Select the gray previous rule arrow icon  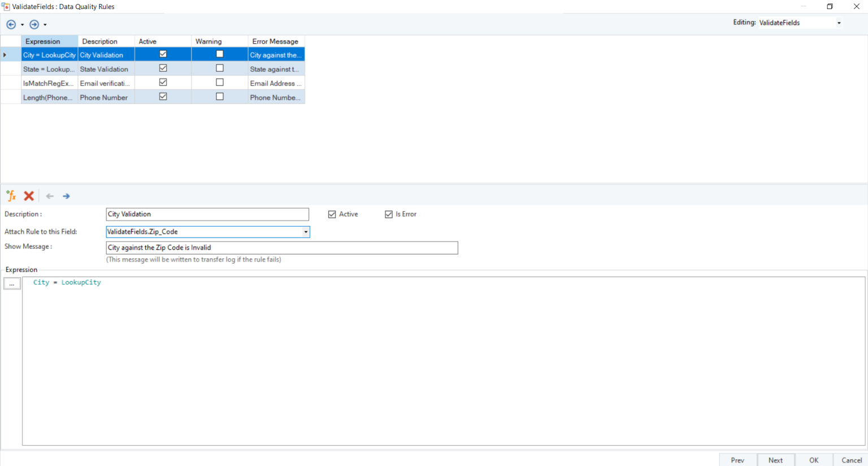(x=49, y=196)
